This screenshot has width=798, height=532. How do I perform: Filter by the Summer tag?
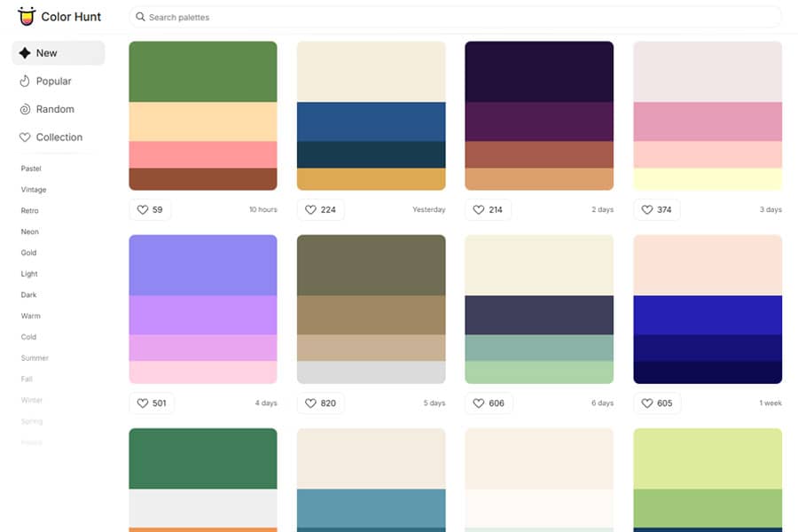pyautogui.click(x=35, y=358)
